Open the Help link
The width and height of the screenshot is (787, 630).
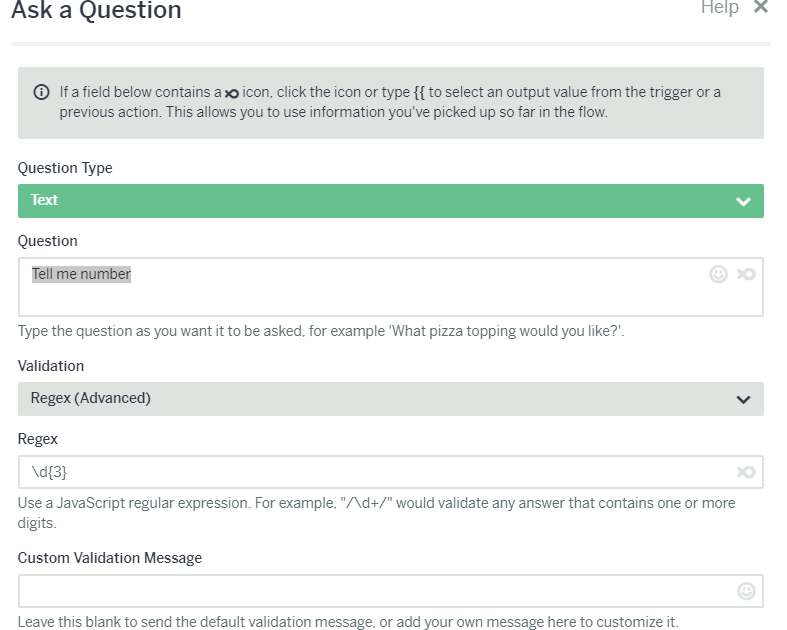(x=720, y=8)
